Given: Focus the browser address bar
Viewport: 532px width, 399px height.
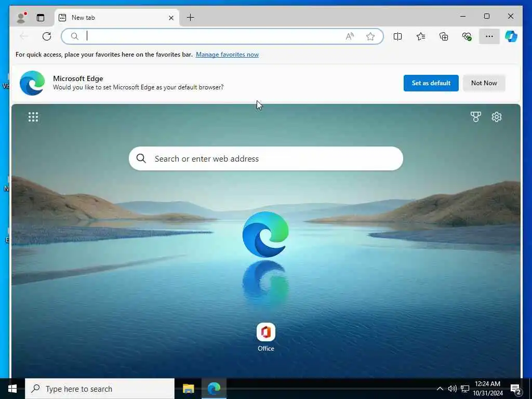Looking at the screenshot, I should tap(222, 36).
